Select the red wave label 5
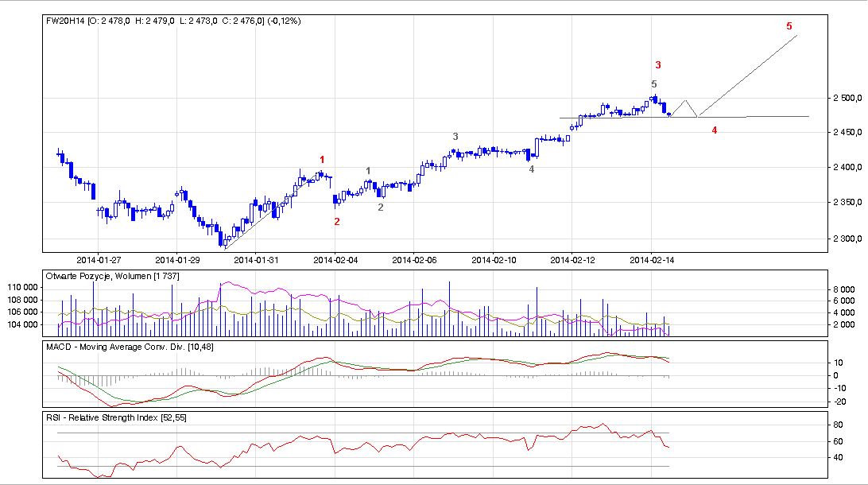Image resolution: width=868 pixels, height=485 pixels. point(789,26)
